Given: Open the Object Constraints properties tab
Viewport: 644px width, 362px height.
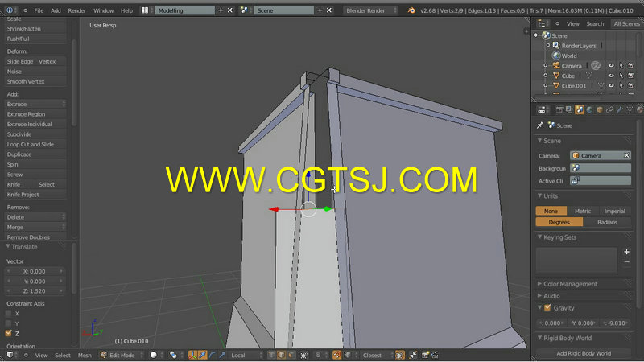Looking at the screenshot, I should (609, 109).
